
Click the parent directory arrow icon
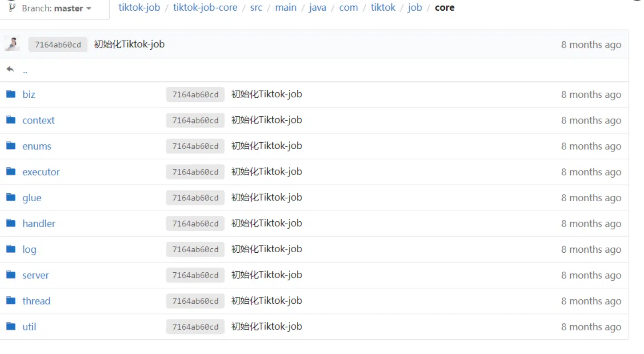click(10, 70)
